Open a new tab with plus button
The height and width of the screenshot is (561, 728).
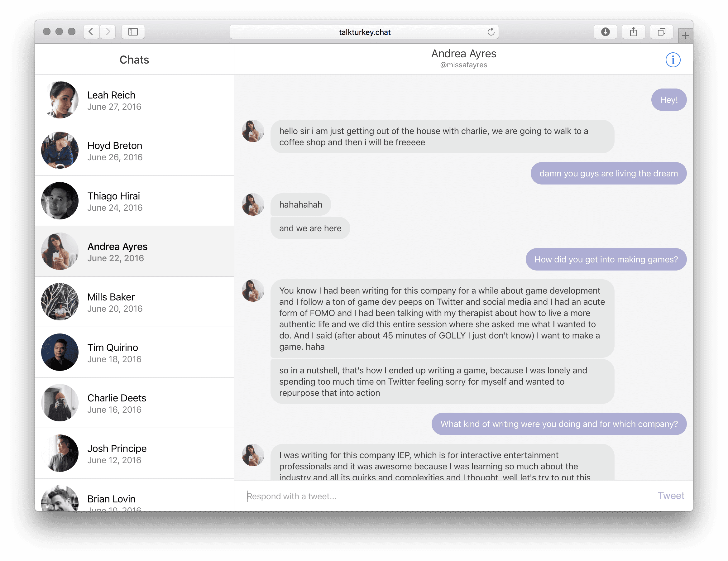pos(685,36)
